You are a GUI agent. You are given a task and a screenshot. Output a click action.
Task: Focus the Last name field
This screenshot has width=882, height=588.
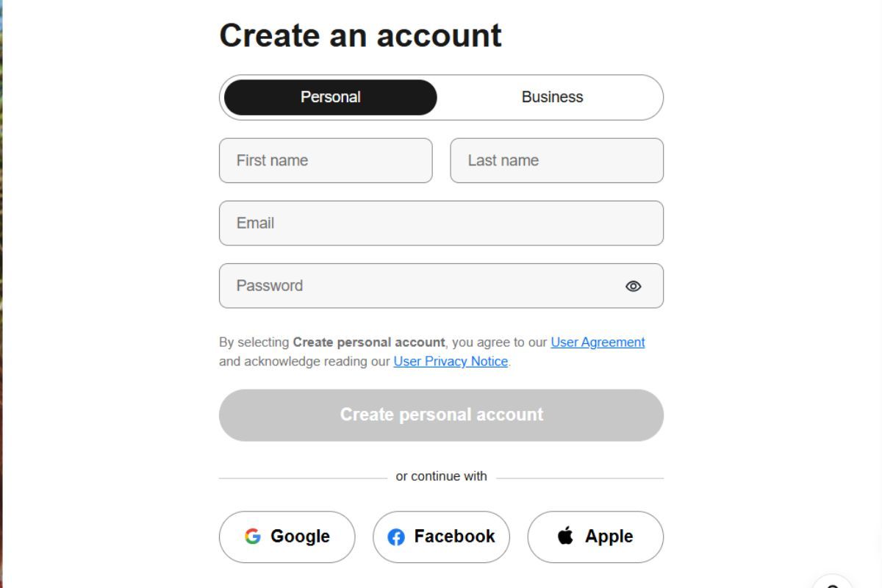tap(557, 160)
